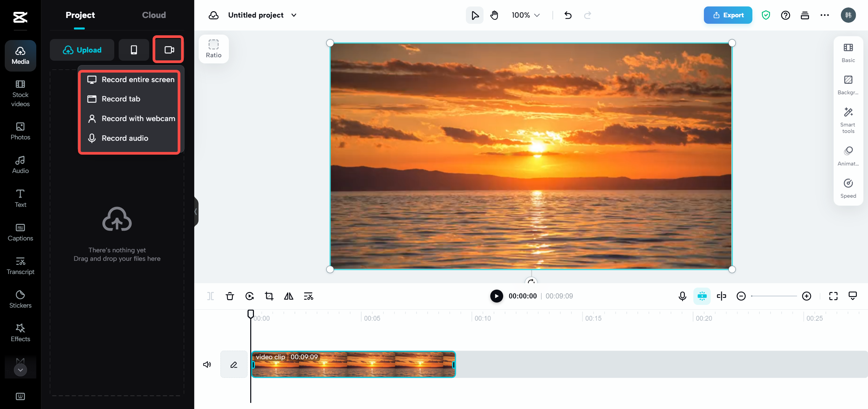Click the crop/trim icon in toolbar
The width and height of the screenshot is (868, 409).
click(x=269, y=296)
